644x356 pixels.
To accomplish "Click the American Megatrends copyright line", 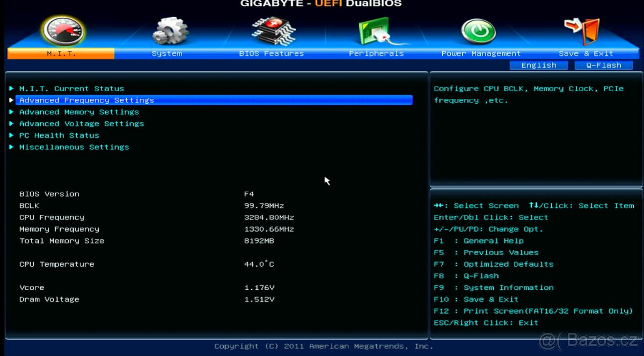I will pos(324,346).
